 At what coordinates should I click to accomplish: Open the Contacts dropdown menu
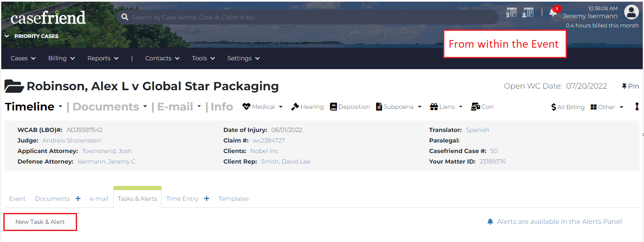[x=163, y=58]
